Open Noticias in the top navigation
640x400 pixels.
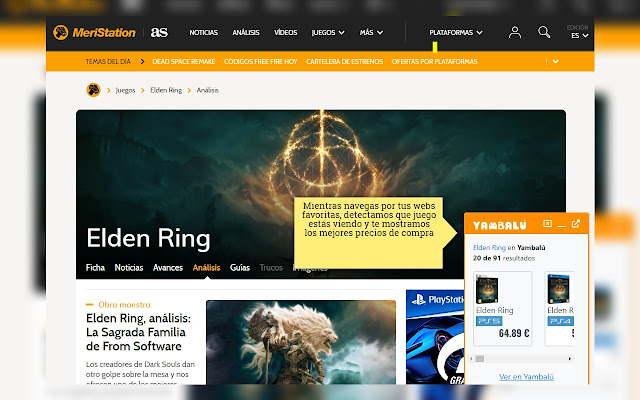pos(204,32)
